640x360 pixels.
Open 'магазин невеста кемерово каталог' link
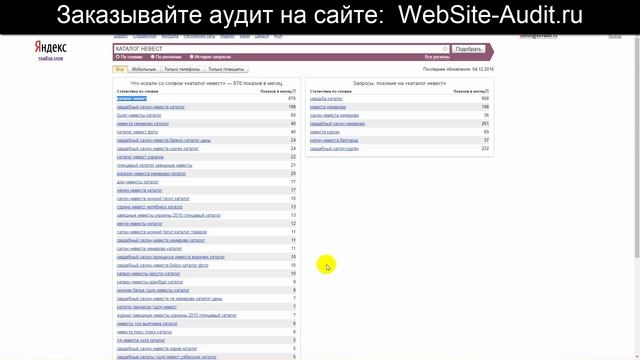(151, 174)
